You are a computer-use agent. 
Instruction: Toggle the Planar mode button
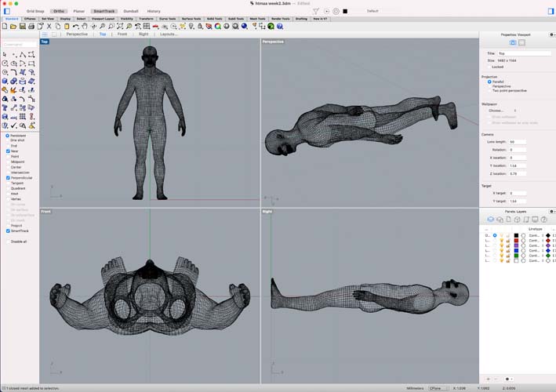tap(78, 11)
